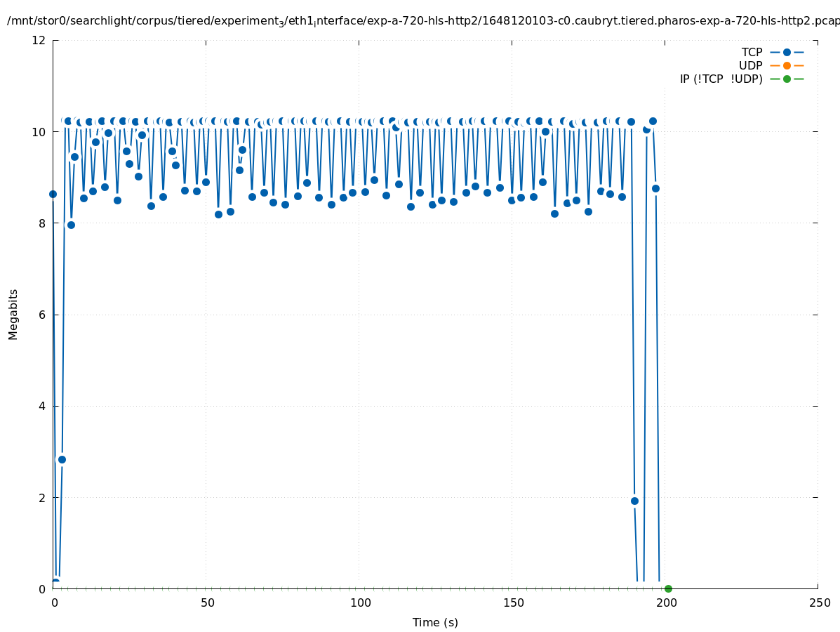Screen dimensions: 840x632
Task: Click the TCP point near 1.9 megabits
Action: pos(634,501)
